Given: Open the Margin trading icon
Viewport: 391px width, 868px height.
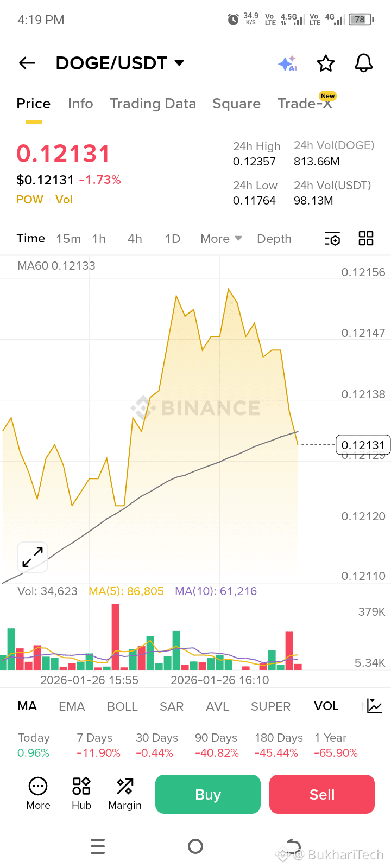Looking at the screenshot, I should (125, 793).
